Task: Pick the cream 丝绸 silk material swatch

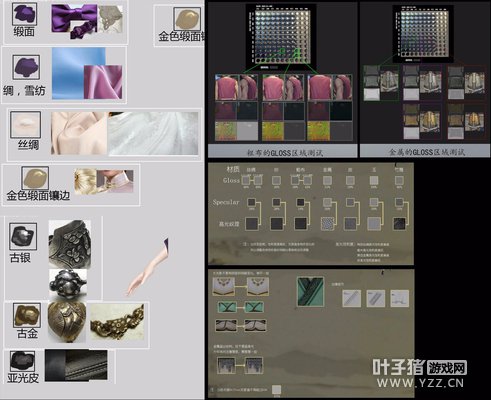Action: [x=26, y=125]
